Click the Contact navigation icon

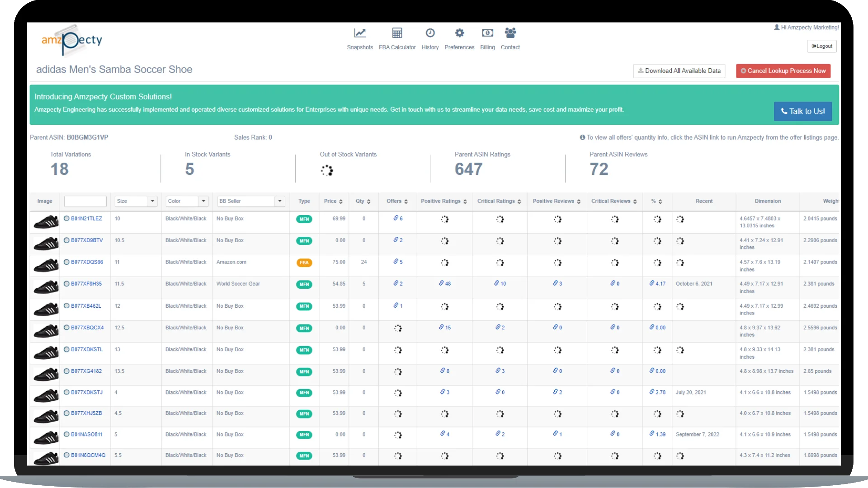pyautogui.click(x=509, y=33)
